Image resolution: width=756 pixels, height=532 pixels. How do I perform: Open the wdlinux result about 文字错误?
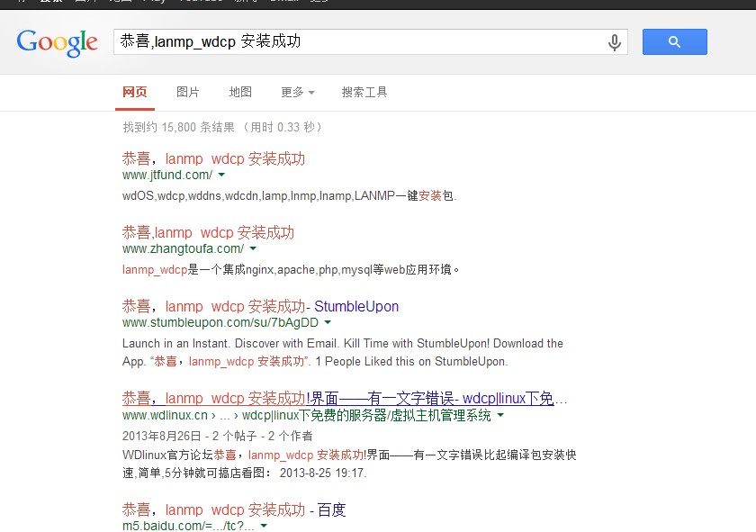coord(345,398)
